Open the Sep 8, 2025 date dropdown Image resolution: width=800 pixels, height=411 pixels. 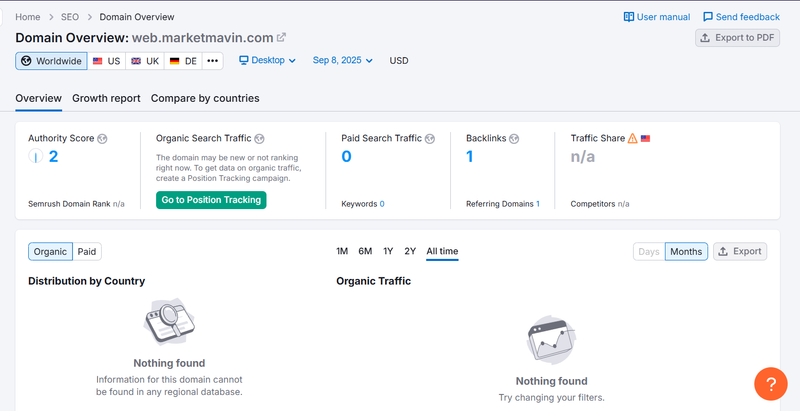[342, 60]
